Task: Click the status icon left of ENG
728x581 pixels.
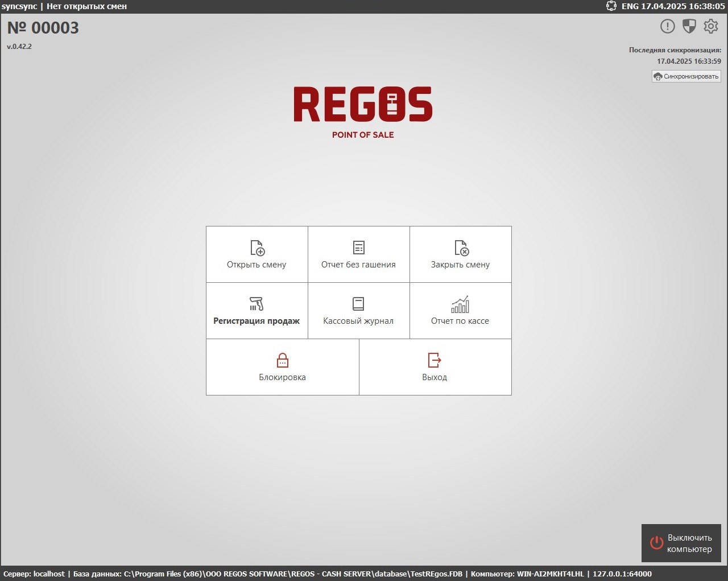Action: (611, 6)
